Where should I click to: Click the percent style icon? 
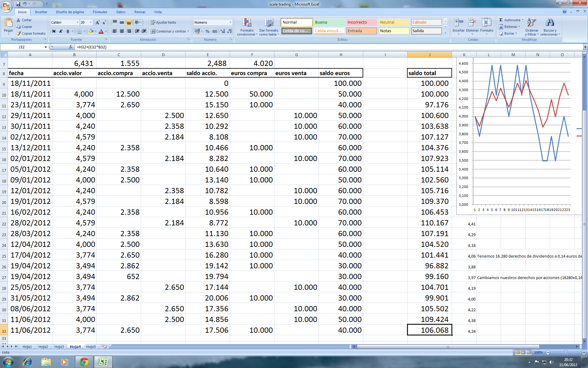coord(207,31)
